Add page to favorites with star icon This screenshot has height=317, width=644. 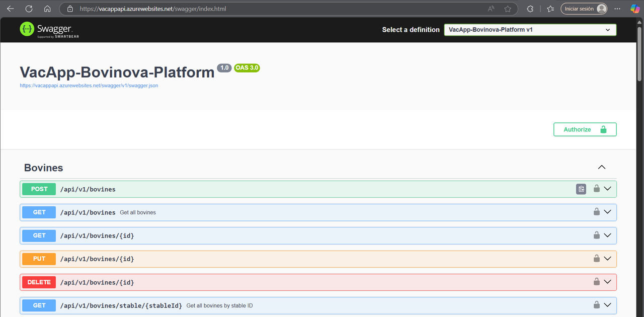[508, 9]
